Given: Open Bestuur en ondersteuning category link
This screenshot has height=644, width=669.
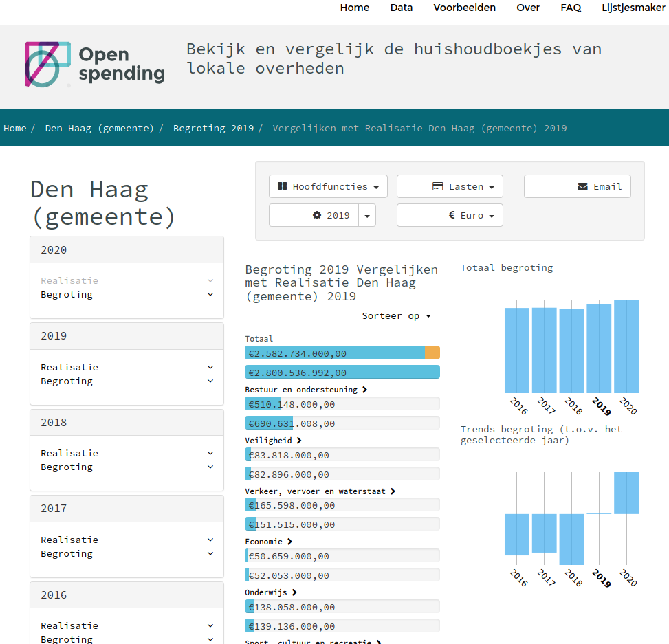Looking at the screenshot, I should [301, 390].
